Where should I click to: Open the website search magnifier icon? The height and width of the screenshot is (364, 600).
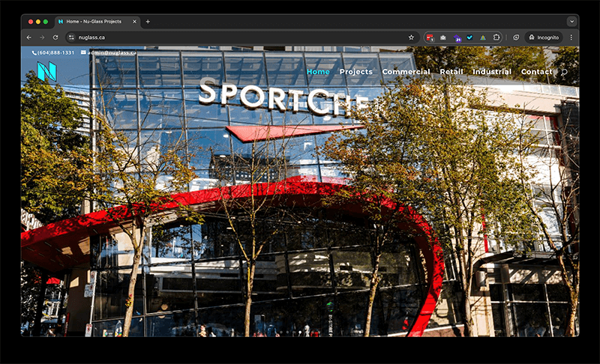(564, 72)
